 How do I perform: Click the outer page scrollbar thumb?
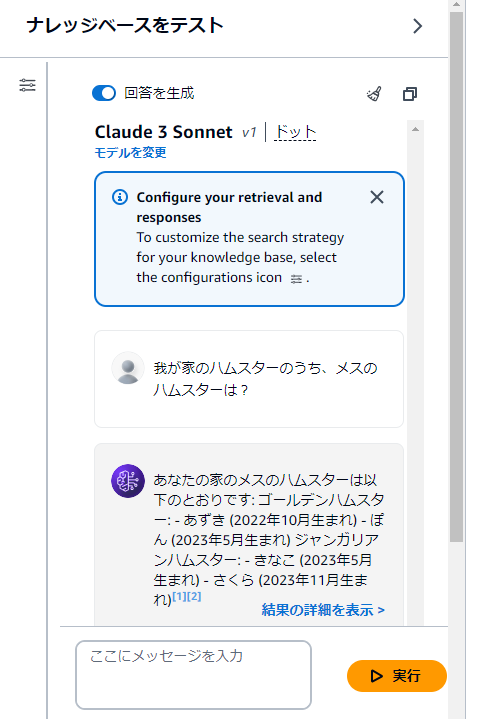click(456, 277)
